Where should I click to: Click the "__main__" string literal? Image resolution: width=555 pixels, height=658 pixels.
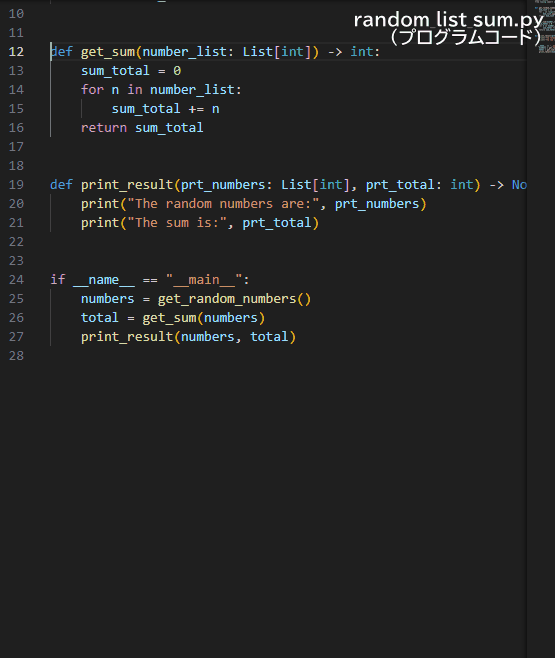[204, 280]
